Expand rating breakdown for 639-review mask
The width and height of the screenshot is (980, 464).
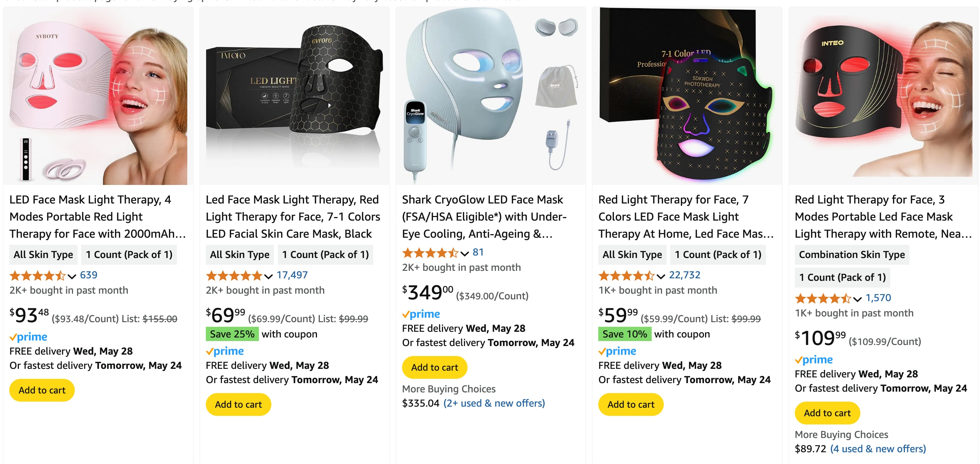point(72,276)
